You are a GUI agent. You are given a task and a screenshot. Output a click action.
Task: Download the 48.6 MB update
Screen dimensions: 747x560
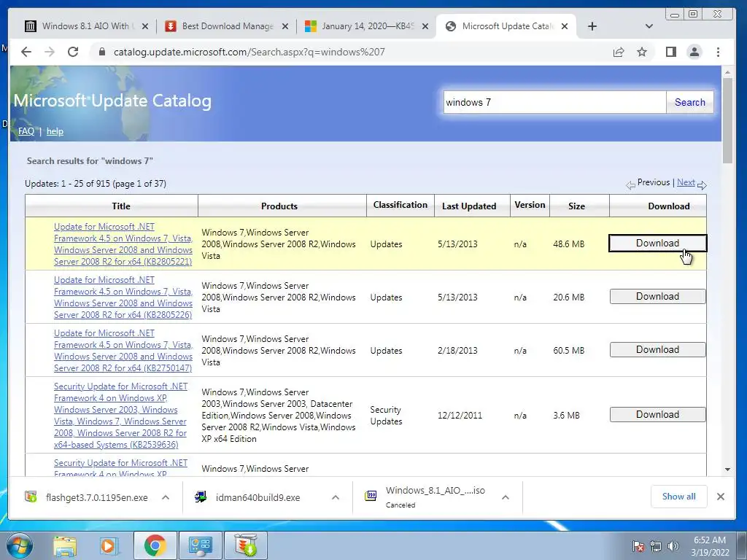(657, 244)
